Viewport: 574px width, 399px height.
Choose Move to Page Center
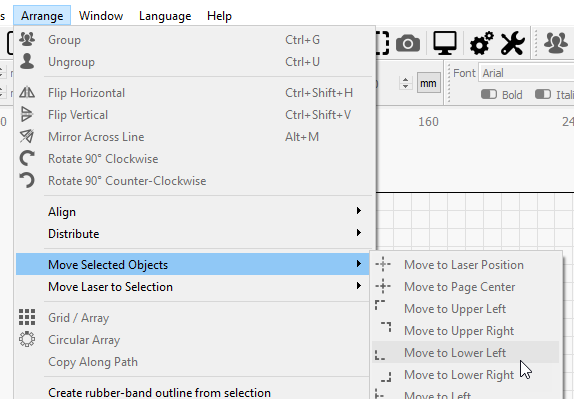coord(466,287)
